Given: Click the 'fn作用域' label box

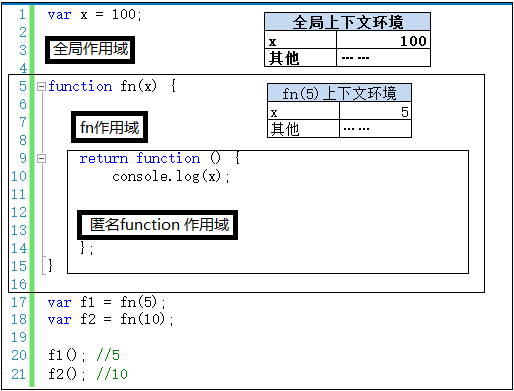Looking at the screenshot, I should click(x=109, y=127).
